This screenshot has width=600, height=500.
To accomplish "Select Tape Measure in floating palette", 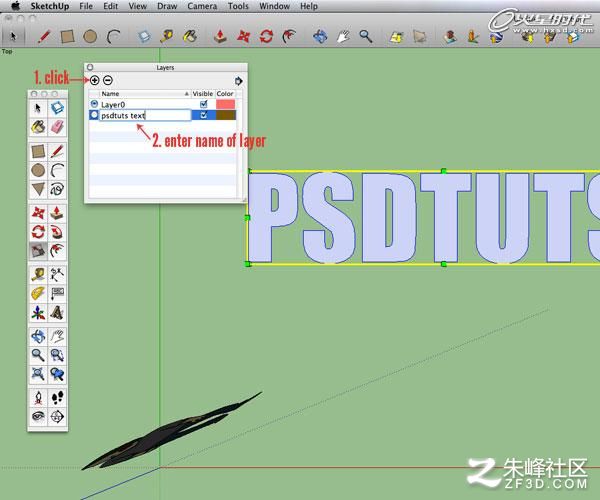I will tap(38, 274).
